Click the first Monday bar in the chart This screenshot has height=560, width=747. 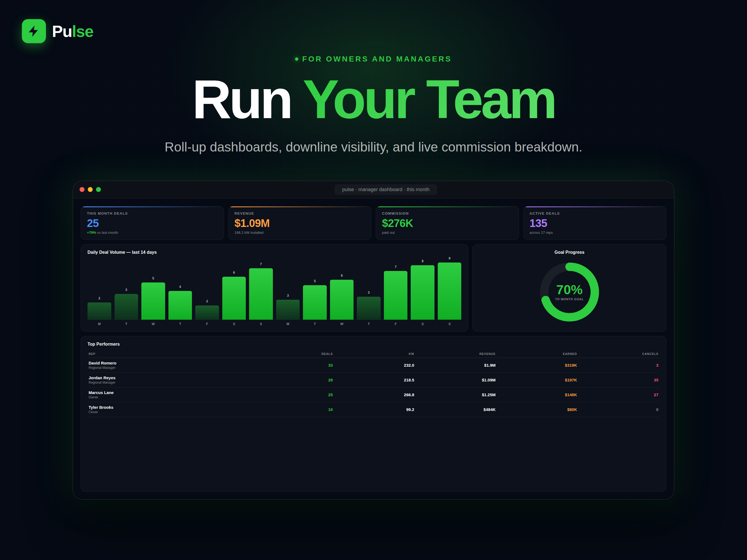click(x=99, y=311)
